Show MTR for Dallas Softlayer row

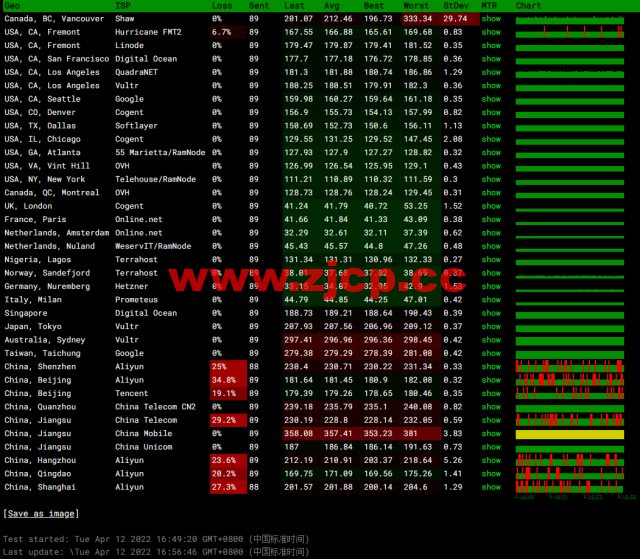[x=491, y=126]
